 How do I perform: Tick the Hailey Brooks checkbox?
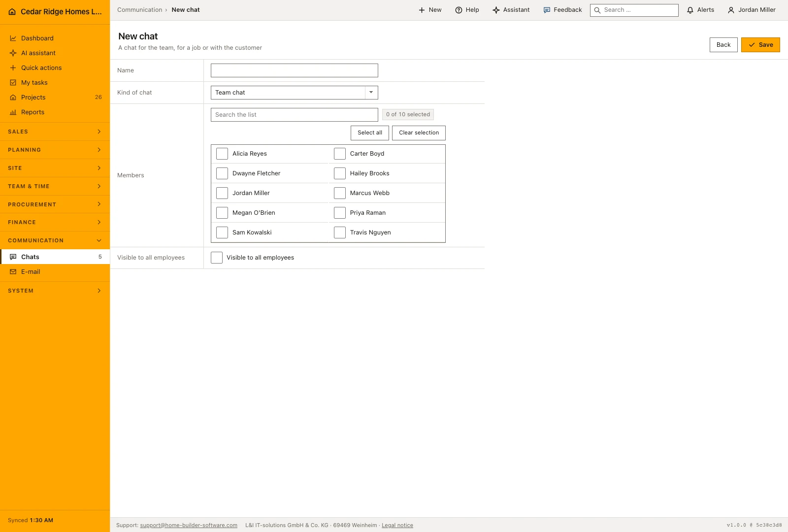point(340,173)
